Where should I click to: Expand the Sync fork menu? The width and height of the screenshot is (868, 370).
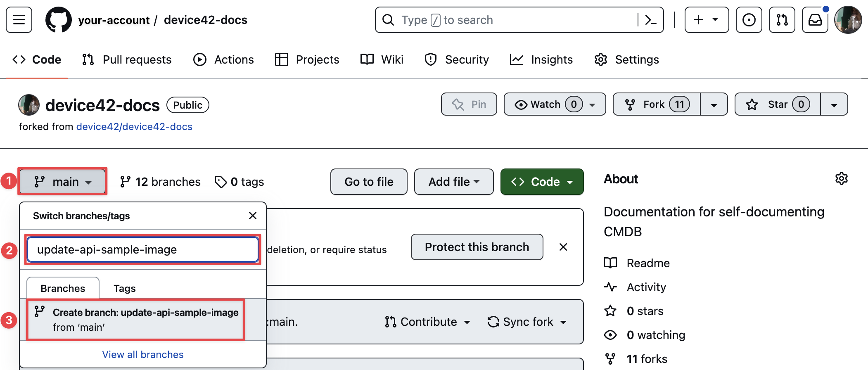[526, 322]
